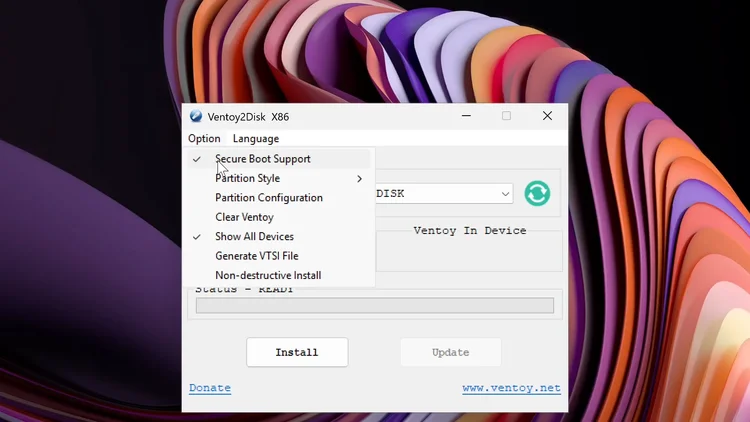Image resolution: width=750 pixels, height=422 pixels.
Task: Choose Clear Ventoy from the menu
Action: tap(277, 217)
